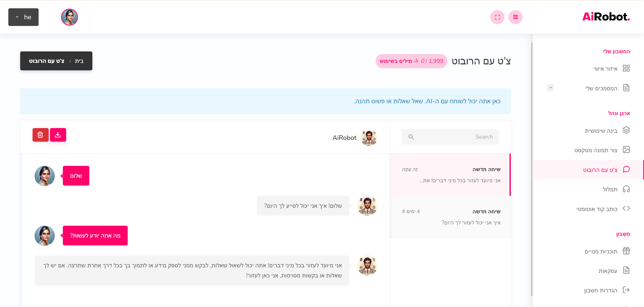Click the search magnifier icon
Screen dimensions: 644x307
click(x=411, y=137)
